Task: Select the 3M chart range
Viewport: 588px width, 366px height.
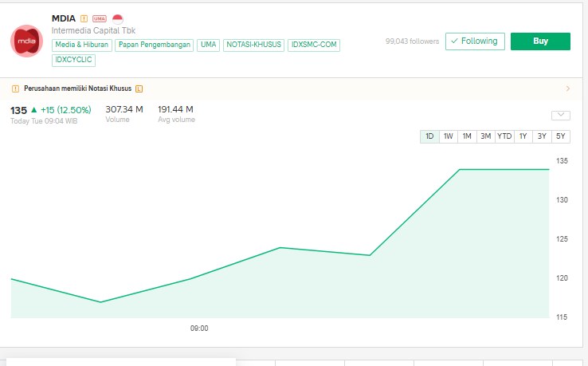Action: click(x=486, y=136)
